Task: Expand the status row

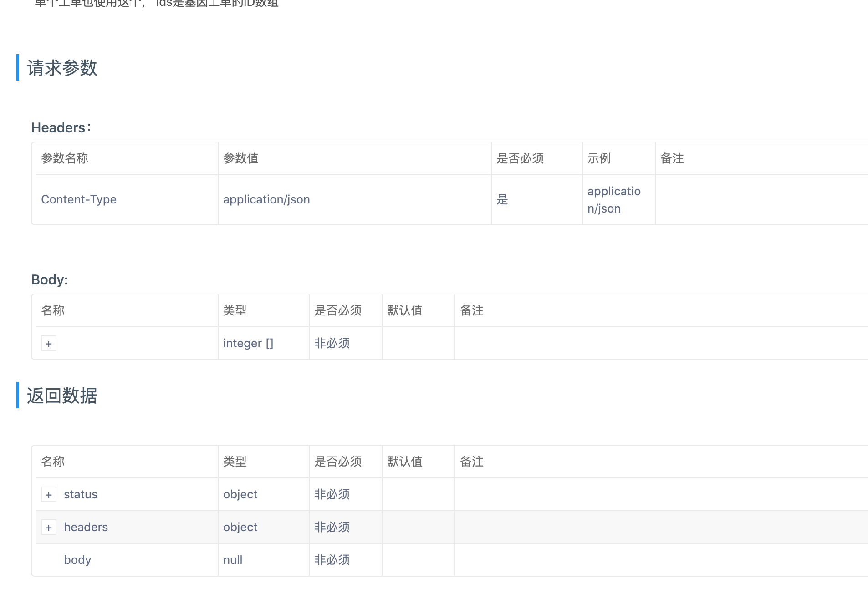Action: pos(49,494)
